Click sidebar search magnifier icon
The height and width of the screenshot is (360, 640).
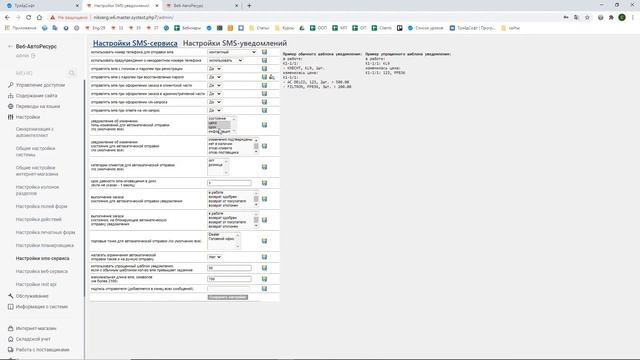(x=72, y=73)
